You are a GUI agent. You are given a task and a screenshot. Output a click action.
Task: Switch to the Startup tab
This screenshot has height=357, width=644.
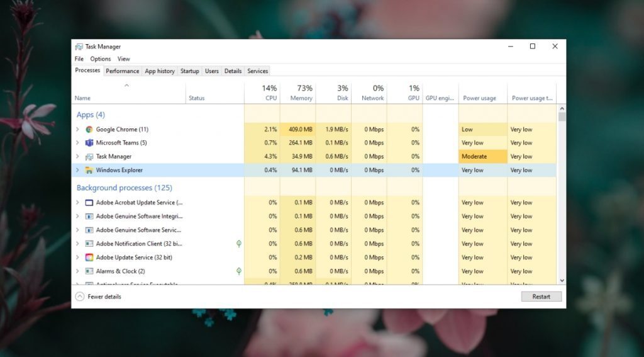(x=190, y=71)
